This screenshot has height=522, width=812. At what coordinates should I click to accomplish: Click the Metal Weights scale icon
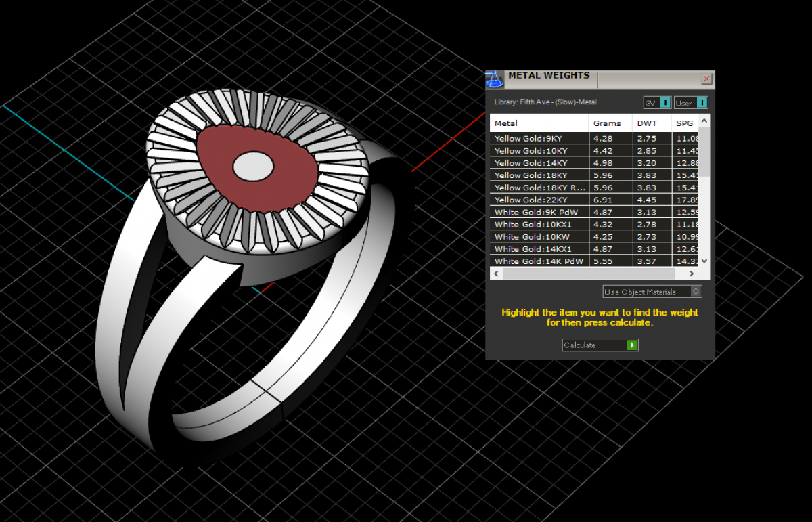(495, 79)
